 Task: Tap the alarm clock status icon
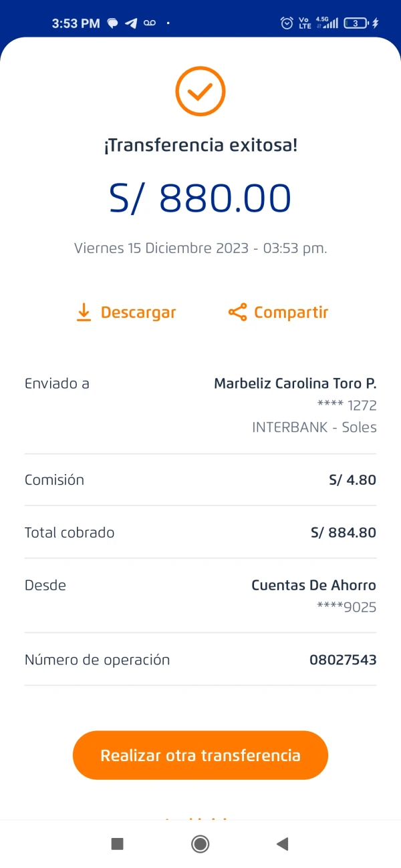(287, 23)
